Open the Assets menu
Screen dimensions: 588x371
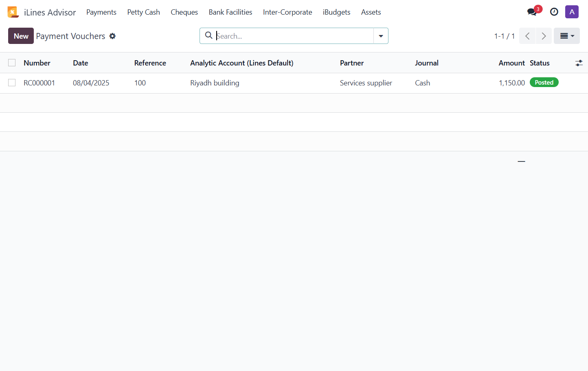coord(371,12)
